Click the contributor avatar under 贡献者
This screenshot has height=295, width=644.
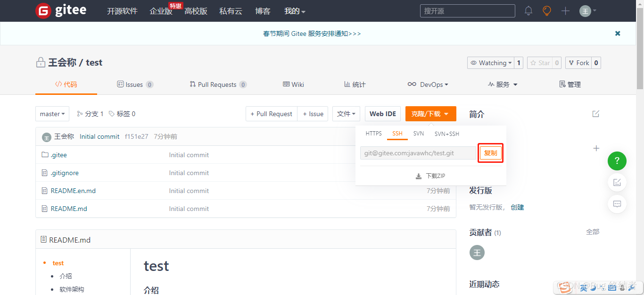click(x=477, y=253)
